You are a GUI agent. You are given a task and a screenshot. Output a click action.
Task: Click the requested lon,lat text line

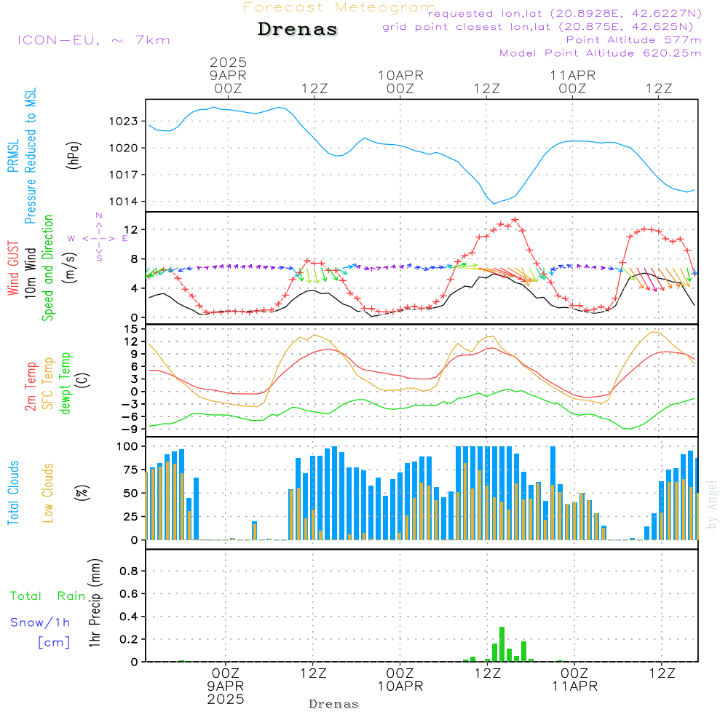[565, 14]
